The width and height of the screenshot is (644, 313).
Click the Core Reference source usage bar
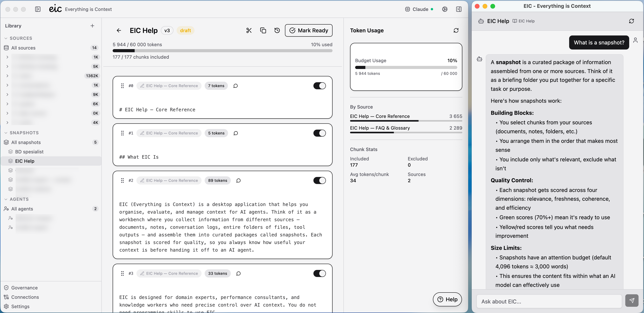tap(406, 121)
